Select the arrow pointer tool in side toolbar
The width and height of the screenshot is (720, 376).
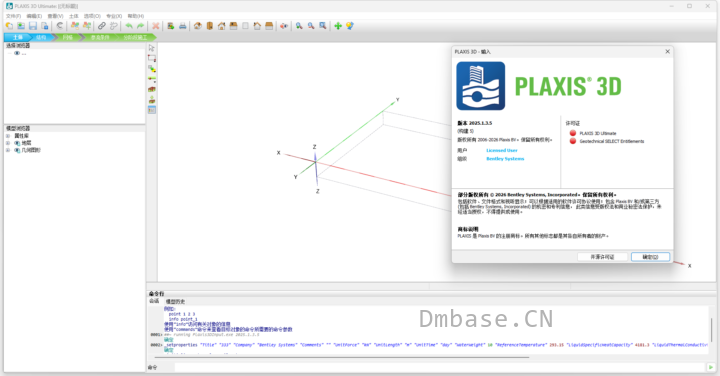coord(152,48)
